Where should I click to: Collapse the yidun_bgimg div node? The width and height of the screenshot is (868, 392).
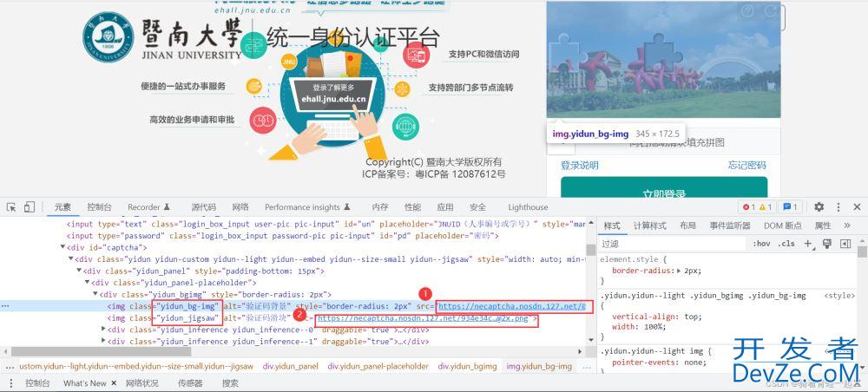click(95, 294)
